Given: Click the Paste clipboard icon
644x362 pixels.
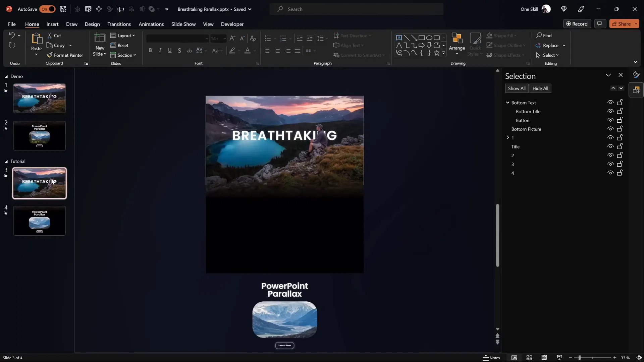Looking at the screenshot, I should pos(36,39).
